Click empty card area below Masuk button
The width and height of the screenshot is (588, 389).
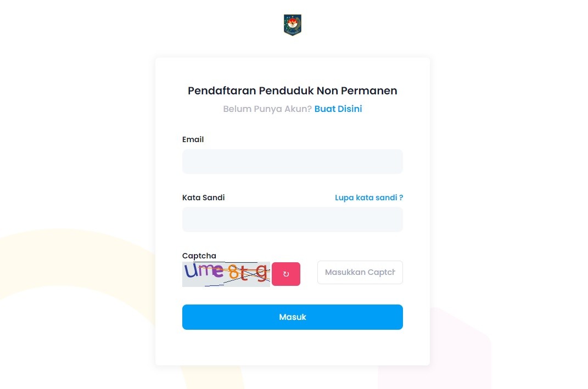[x=293, y=348]
